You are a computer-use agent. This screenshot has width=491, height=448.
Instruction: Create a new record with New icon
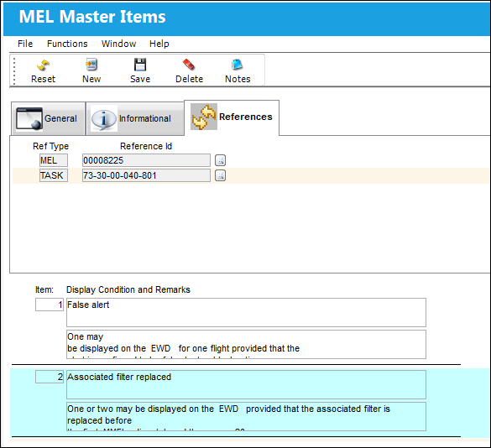pos(91,65)
